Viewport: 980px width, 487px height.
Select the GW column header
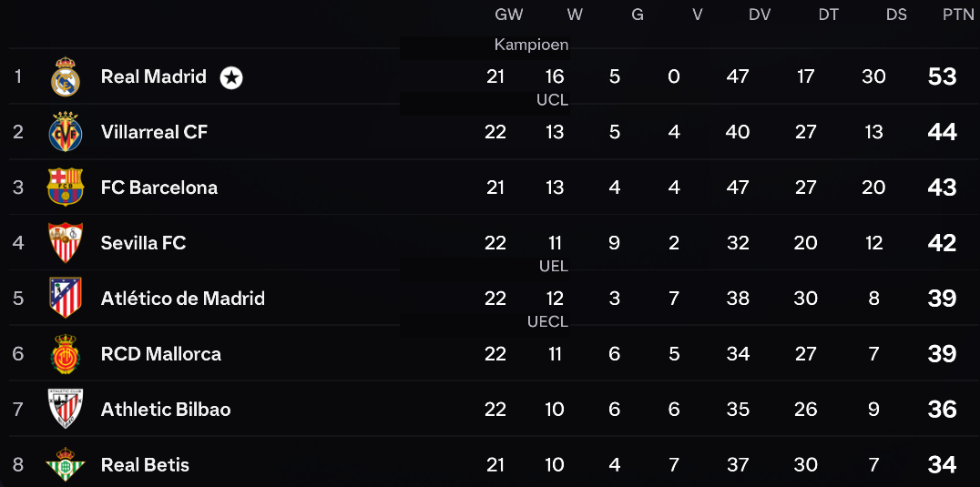coord(509,15)
